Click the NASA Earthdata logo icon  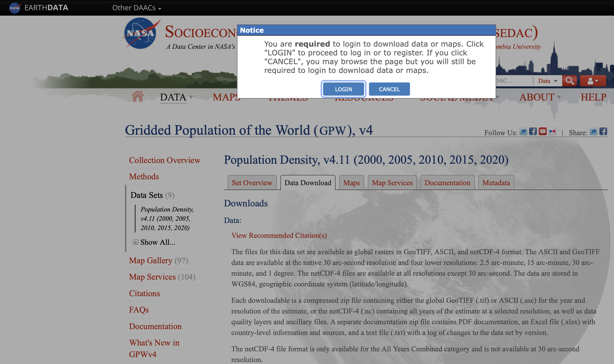pos(15,8)
